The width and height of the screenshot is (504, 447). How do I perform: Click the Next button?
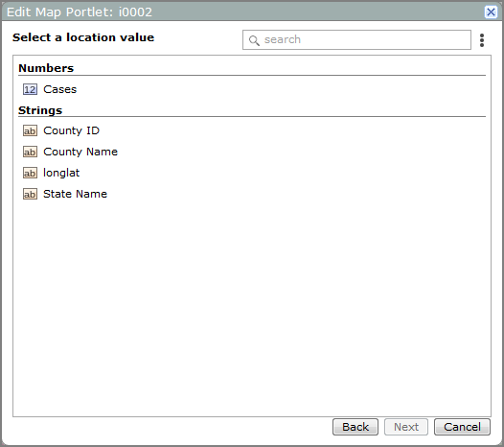(x=406, y=427)
